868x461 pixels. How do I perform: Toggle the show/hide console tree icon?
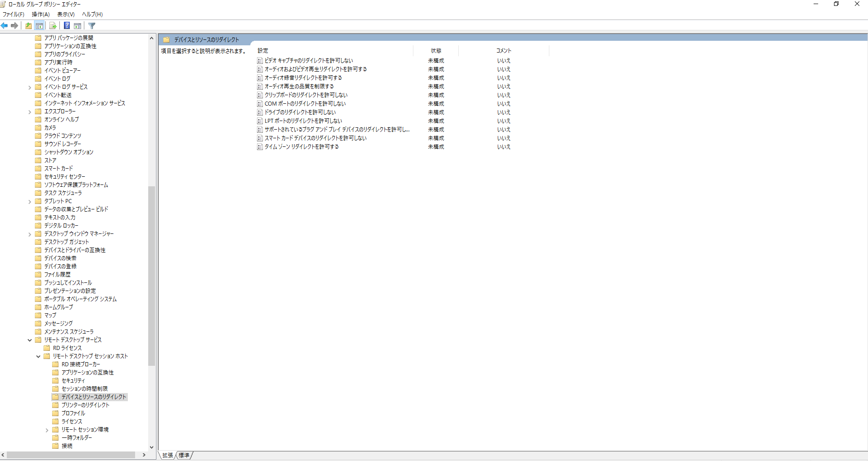click(39, 25)
